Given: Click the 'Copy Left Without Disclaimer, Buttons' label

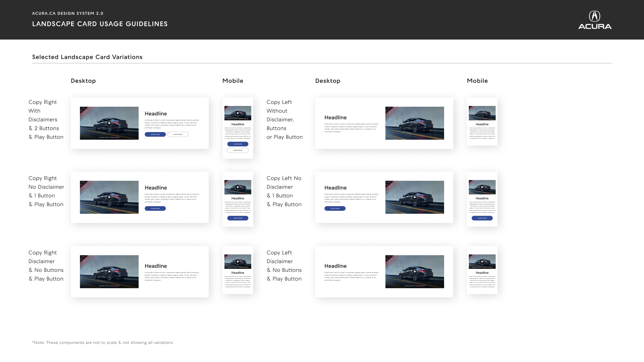Looking at the screenshot, I should pos(285,120).
